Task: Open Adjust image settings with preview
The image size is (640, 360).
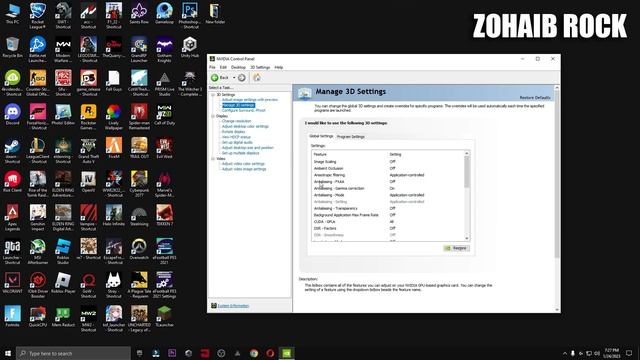Action: [x=249, y=100]
